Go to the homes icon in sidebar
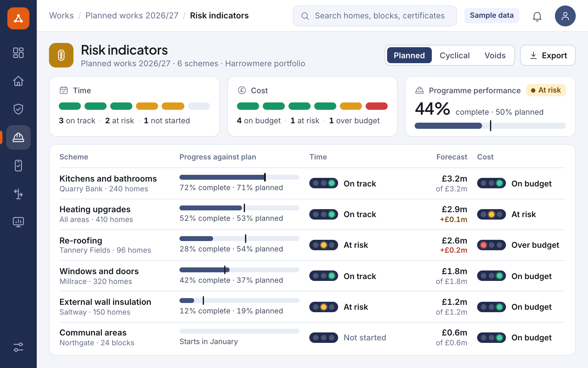588x368 pixels. click(x=18, y=81)
